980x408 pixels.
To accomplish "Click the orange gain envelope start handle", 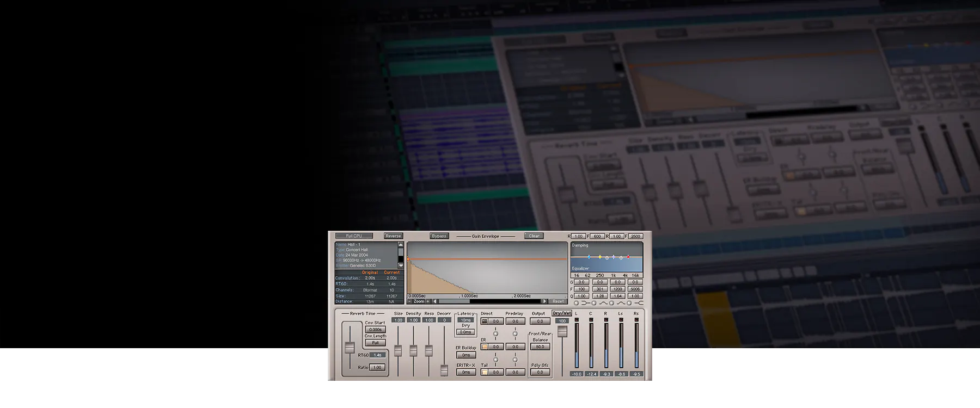I will point(408,259).
